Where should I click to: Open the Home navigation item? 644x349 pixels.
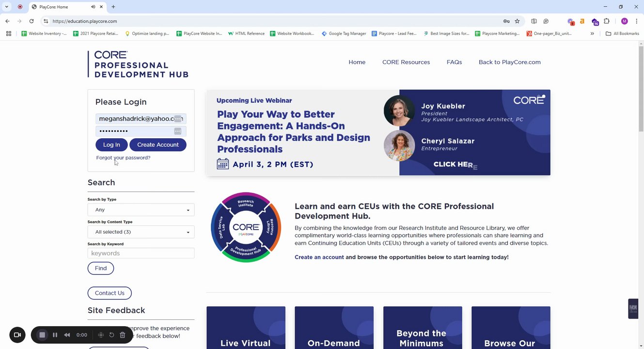[357, 62]
